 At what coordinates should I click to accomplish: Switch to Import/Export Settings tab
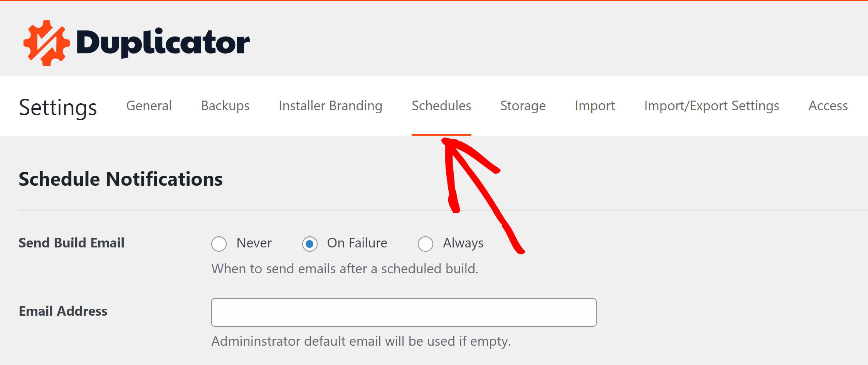(712, 106)
